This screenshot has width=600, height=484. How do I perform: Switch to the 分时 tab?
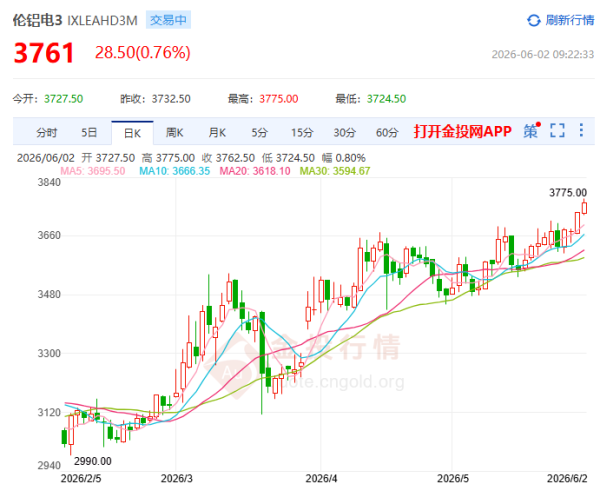point(47,133)
